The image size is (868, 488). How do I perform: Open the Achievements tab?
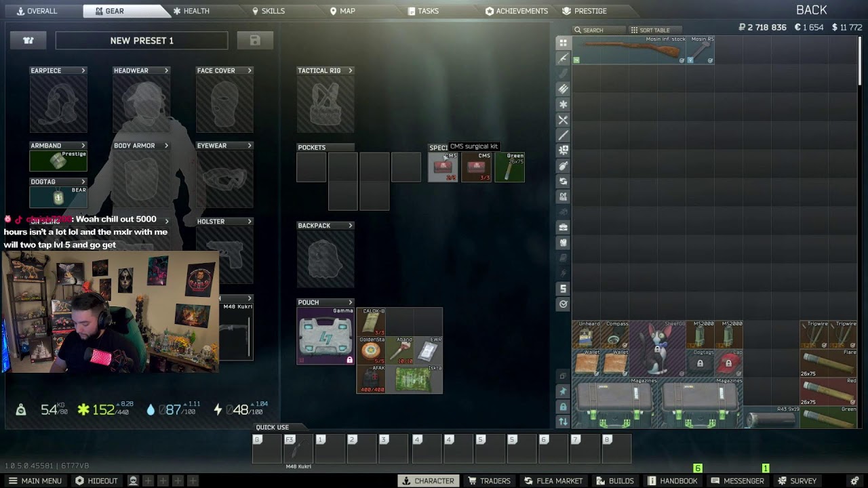coord(517,11)
